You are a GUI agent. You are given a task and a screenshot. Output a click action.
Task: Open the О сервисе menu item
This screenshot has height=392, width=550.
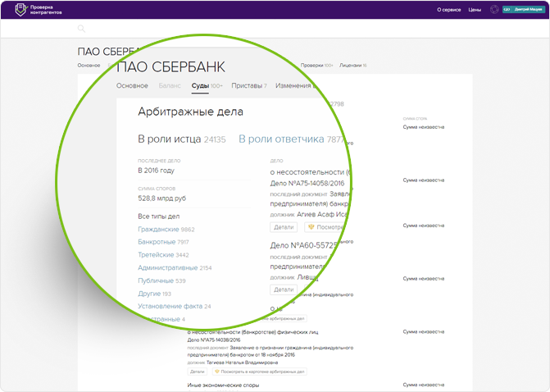[x=448, y=10]
